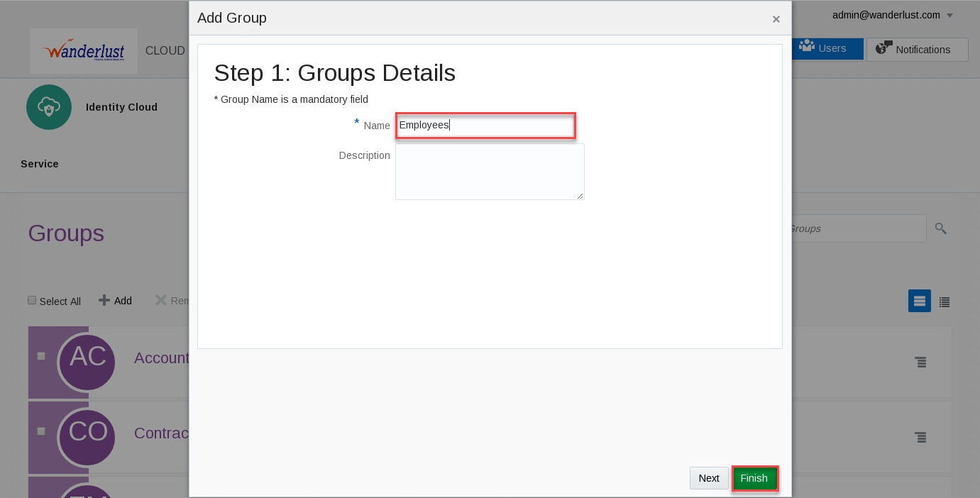Tick the checkbox on the CO group

click(x=41, y=431)
